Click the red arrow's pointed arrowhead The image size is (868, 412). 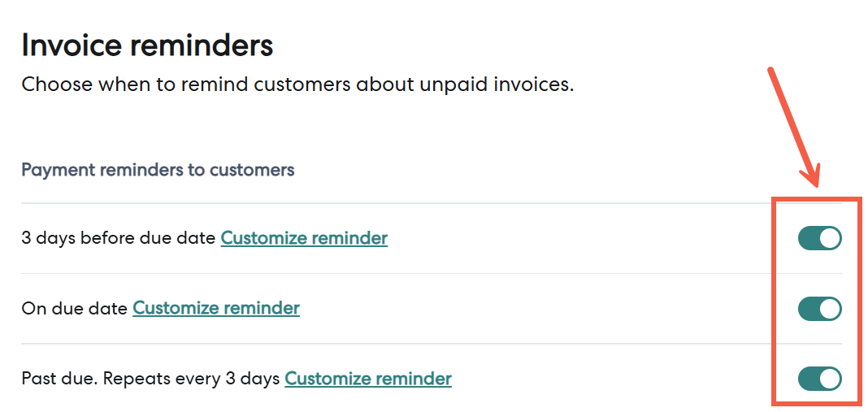click(x=815, y=180)
